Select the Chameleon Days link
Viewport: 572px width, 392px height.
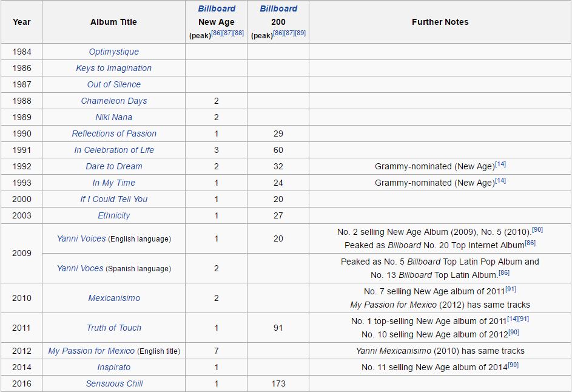click(x=113, y=101)
